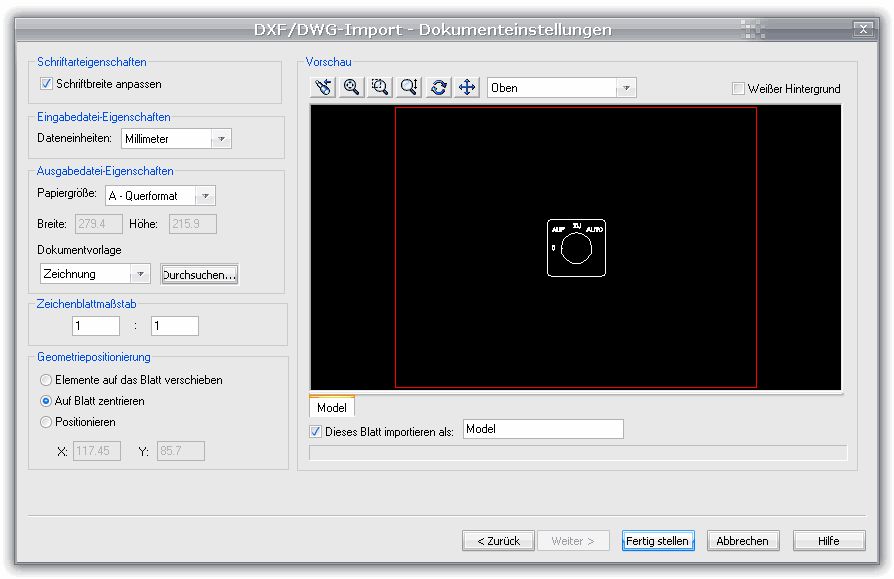This screenshot has width=894, height=579.
Task: Choose the Positionieren radio button
Action: click(46, 422)
